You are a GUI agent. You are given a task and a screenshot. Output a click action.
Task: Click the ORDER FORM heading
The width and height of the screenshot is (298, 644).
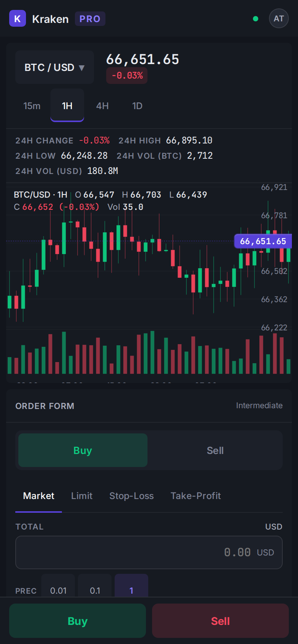pos(45,406)
